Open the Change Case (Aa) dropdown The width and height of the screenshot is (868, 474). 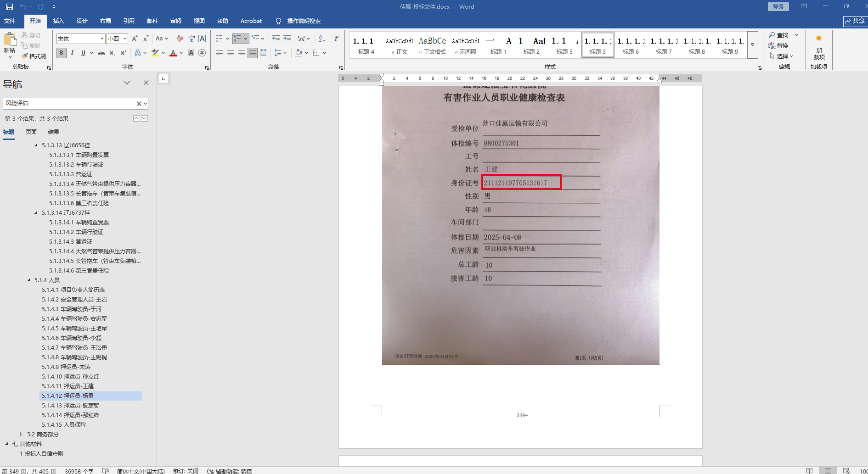pyautogui.click(x=162, y=39)
